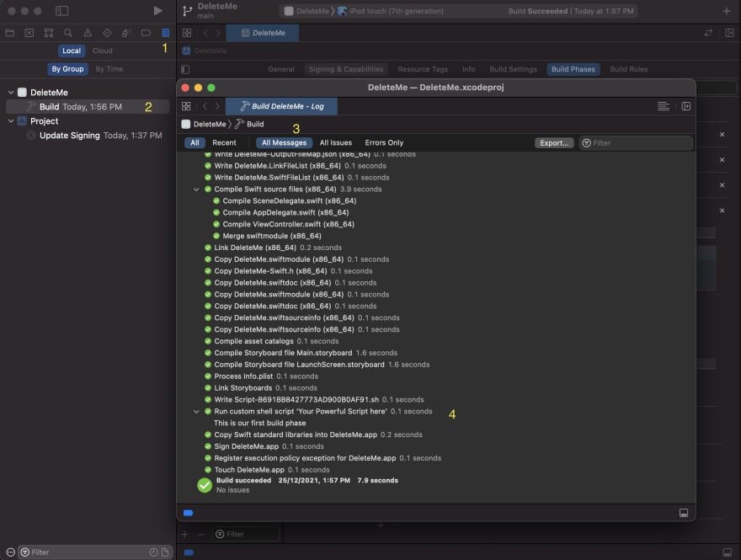
Task: Go back in the log window navigation
Action: click(x=205, y=106)
